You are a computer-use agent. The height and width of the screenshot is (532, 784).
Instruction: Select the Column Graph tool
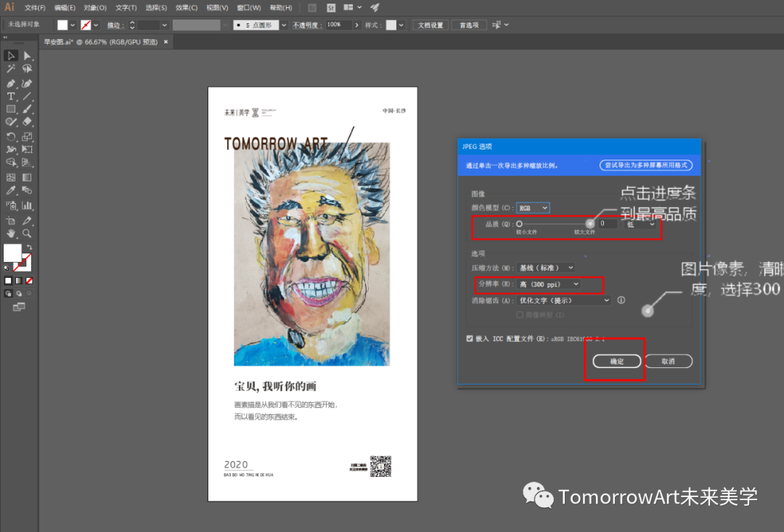pyautogui.click(x=27, y=205)
